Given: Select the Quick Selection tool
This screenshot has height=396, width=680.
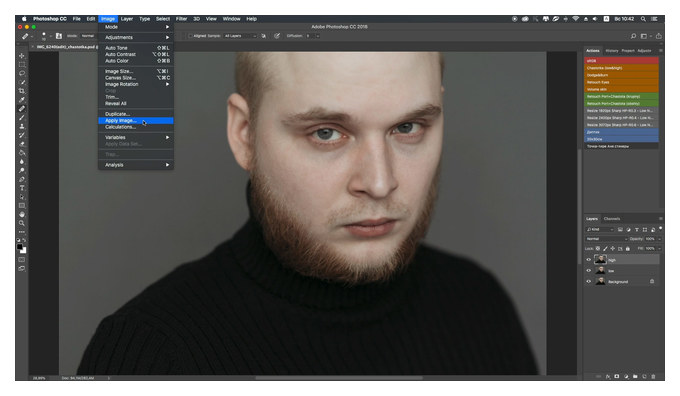Looking at the screenshot, I should [22, 82].
